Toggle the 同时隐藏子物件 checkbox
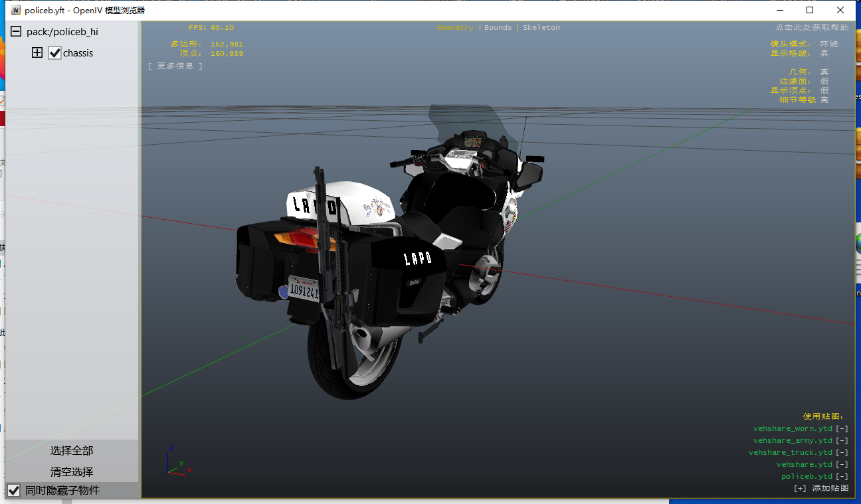Screen dimensions: 861x504 [14, 491]
